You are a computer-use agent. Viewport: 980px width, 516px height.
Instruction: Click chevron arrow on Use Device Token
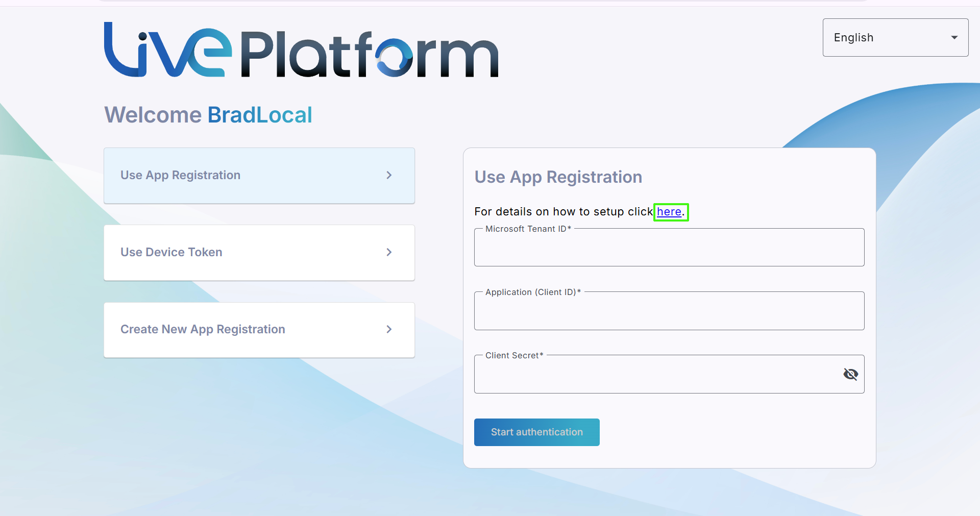(389, 252)
